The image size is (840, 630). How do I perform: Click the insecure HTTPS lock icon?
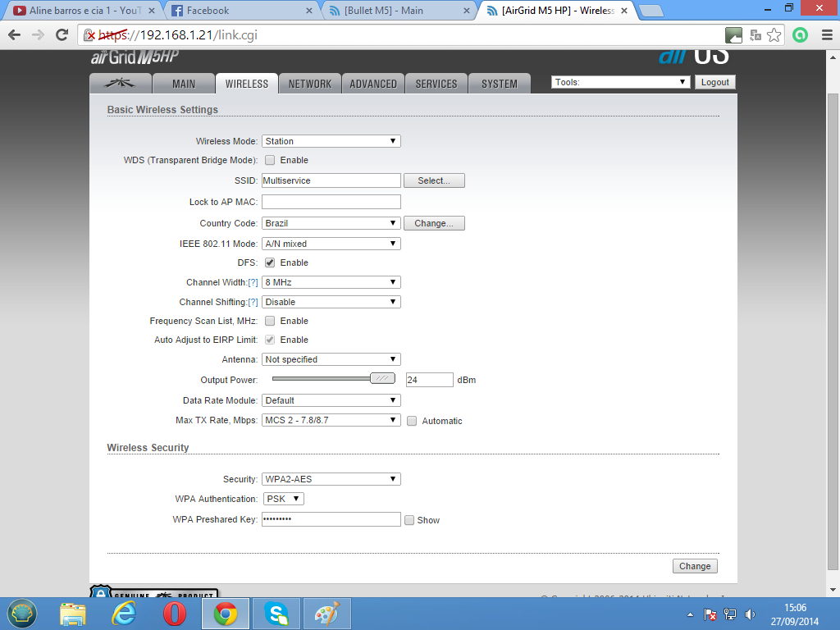pyautogui.click(x=89, y=35)
